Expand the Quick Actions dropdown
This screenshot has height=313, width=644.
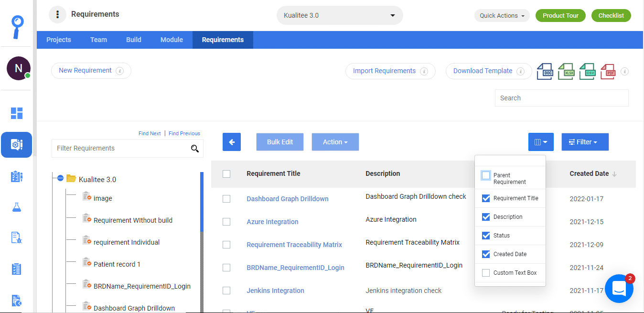pos(502,15)
